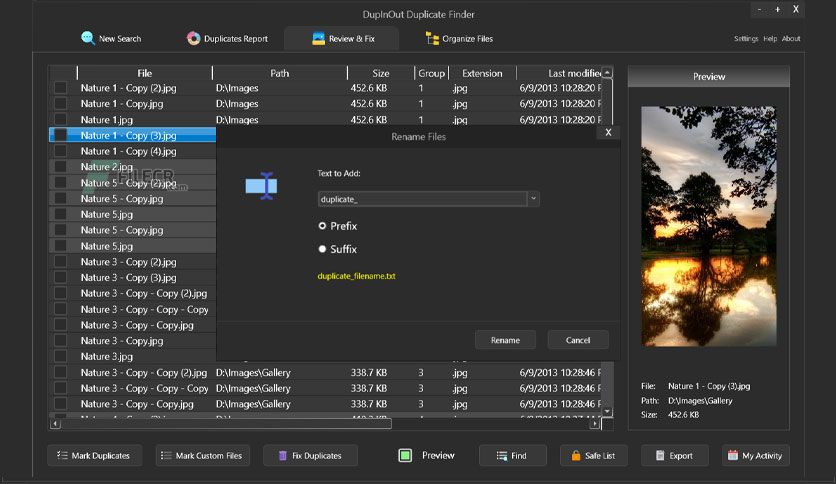The height and width of the screenshot is (484, 836).
Task: Check the box for Nature 1 - Copy (3).jpg
Action: pos(60,135)
